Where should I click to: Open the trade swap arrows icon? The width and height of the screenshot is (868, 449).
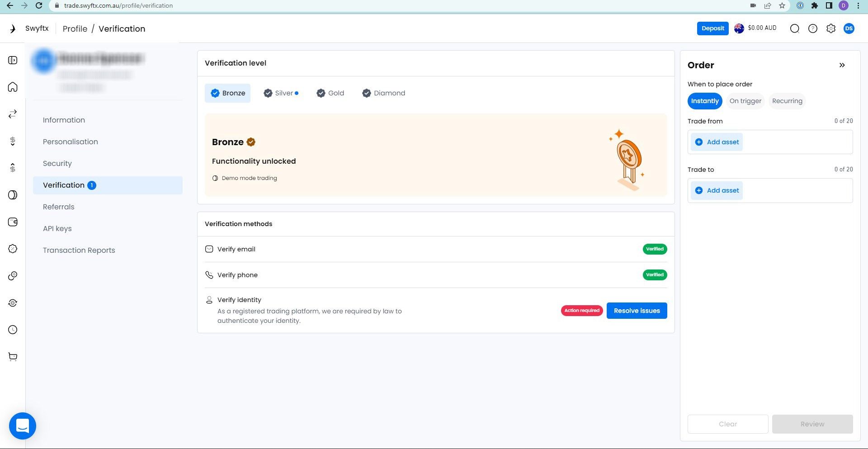point(13,114)
